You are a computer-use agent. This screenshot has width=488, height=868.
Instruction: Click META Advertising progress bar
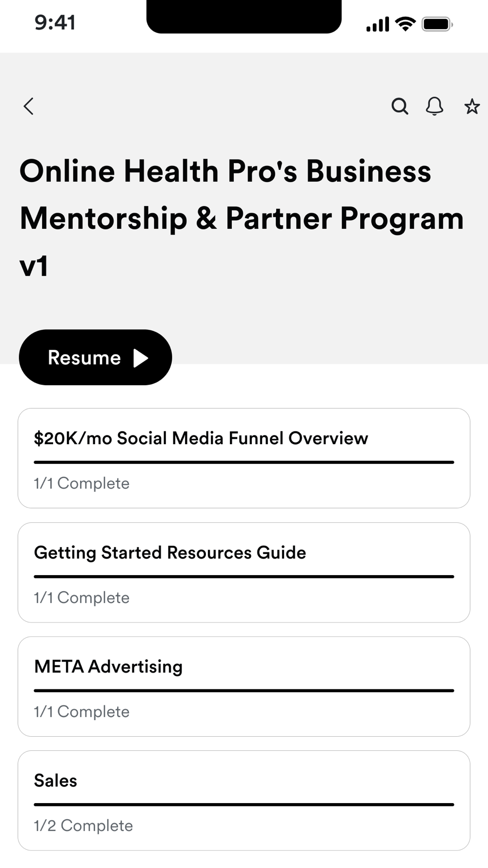point(244,690)
